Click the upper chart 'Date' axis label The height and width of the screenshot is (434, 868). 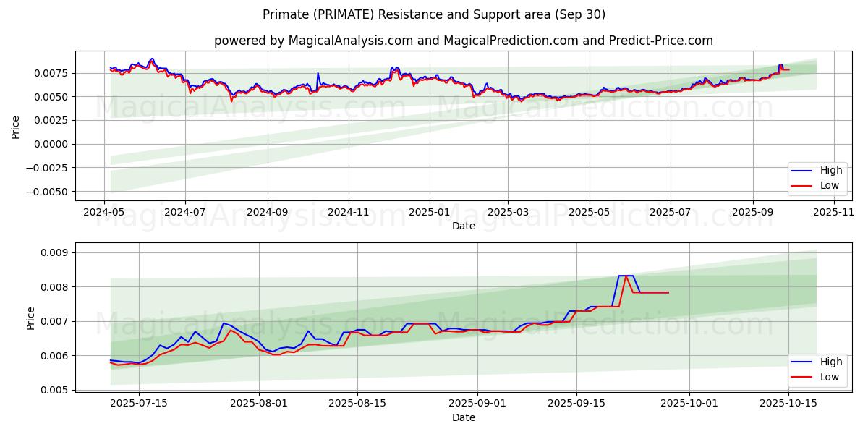point(464,226)
